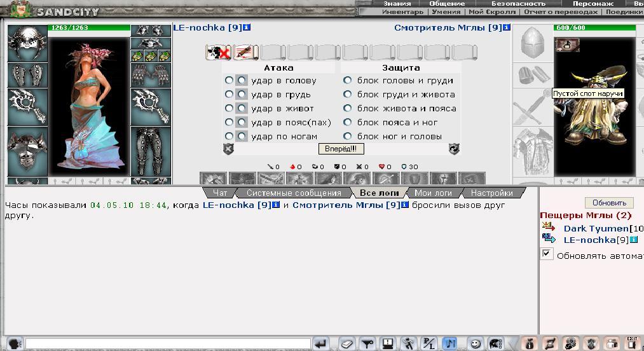Choose first radio for удар в голову
The height and width of the screenshot is (351, 644).
click(x=229, y=80)
